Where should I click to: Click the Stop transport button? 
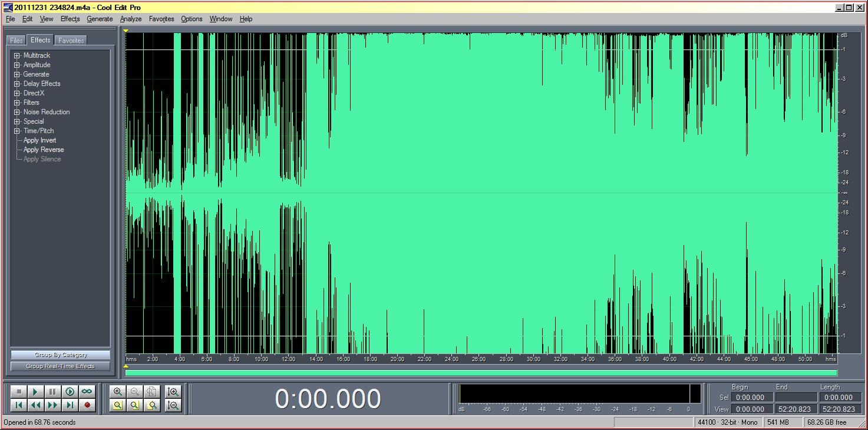(x=19, y=392)
